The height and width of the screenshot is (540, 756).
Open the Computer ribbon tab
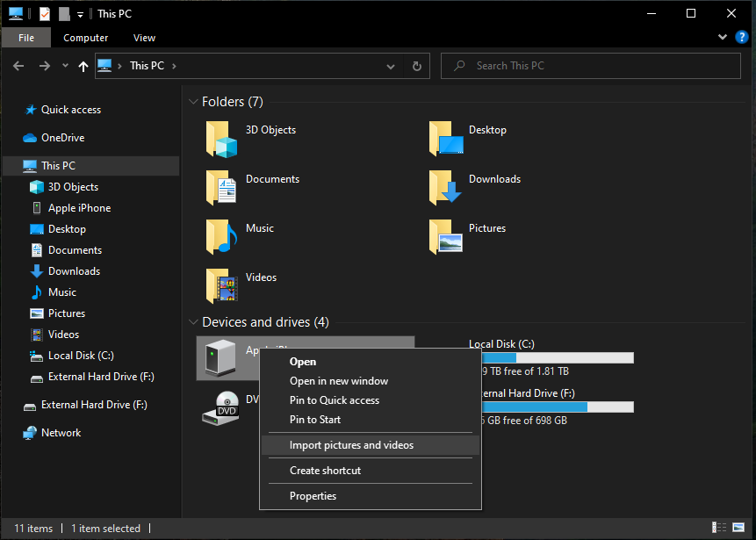tap(86, 38)
